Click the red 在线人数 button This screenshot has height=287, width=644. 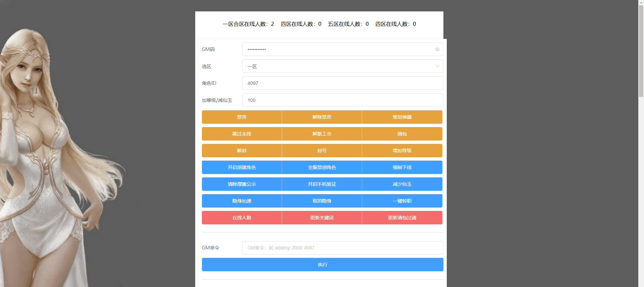coord(242,218)
